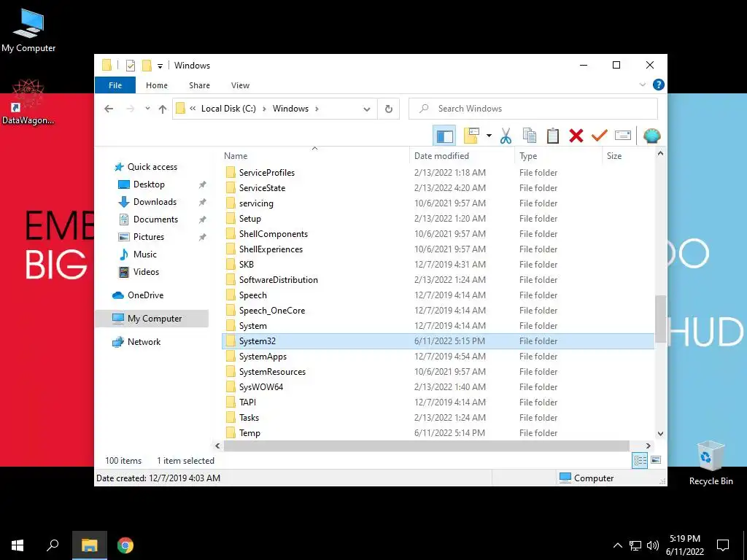Open the Quick Access Toolbar customize dropdown
747x560 pixels.
pos(160,66)
